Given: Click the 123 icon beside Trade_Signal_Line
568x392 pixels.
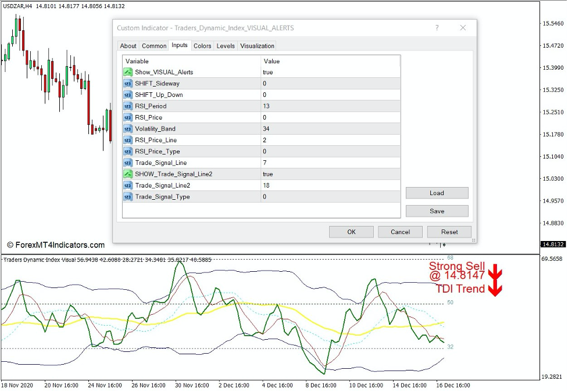Looking at the screenshot, I should tap(128, 163).
